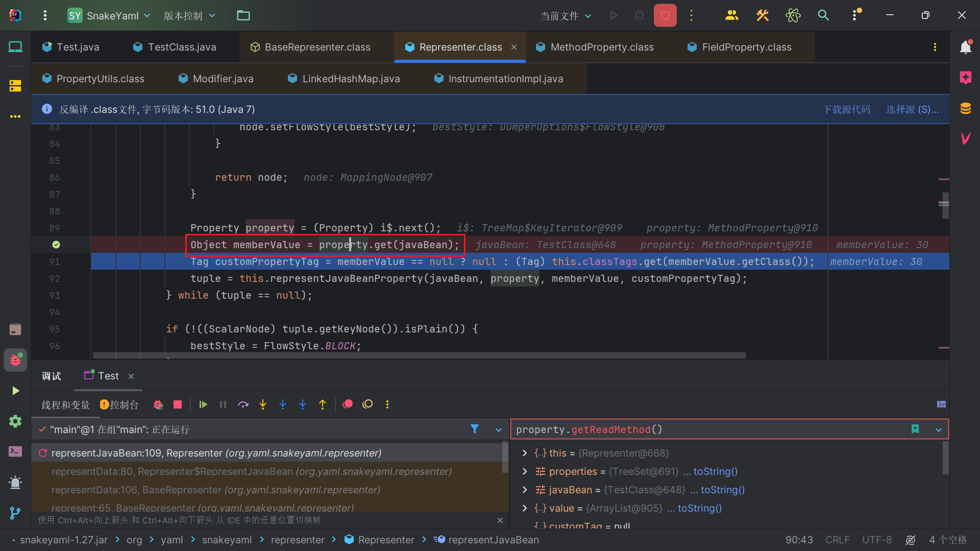Click the open folder icon in title bar
This screenshot has width=980, height=551.
243,15
